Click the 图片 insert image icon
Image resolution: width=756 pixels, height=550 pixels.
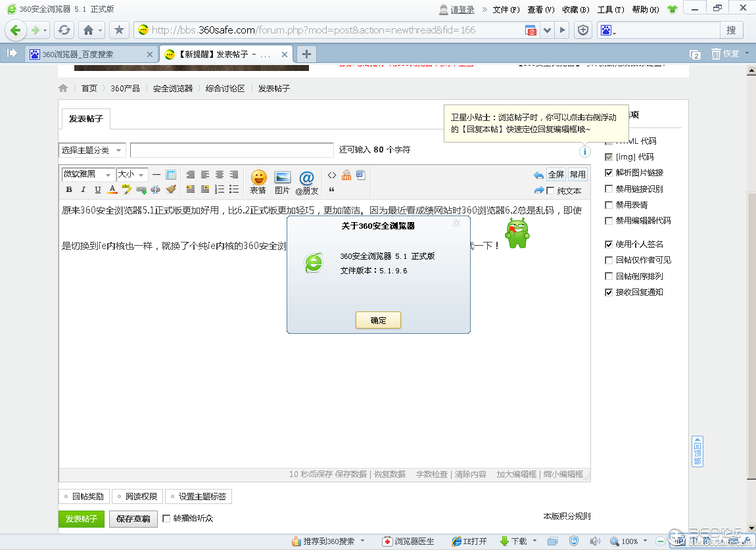coord(282,181)
